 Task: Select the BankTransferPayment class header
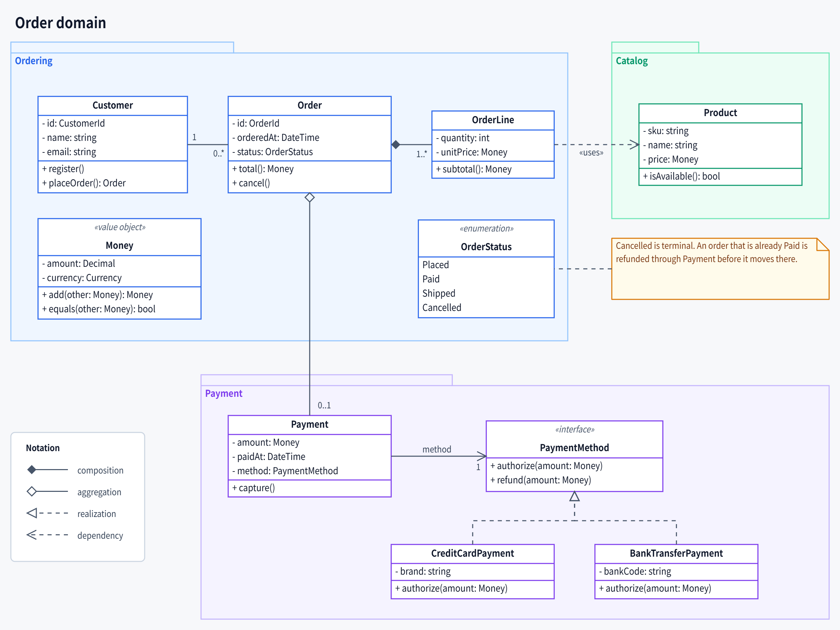676,553
